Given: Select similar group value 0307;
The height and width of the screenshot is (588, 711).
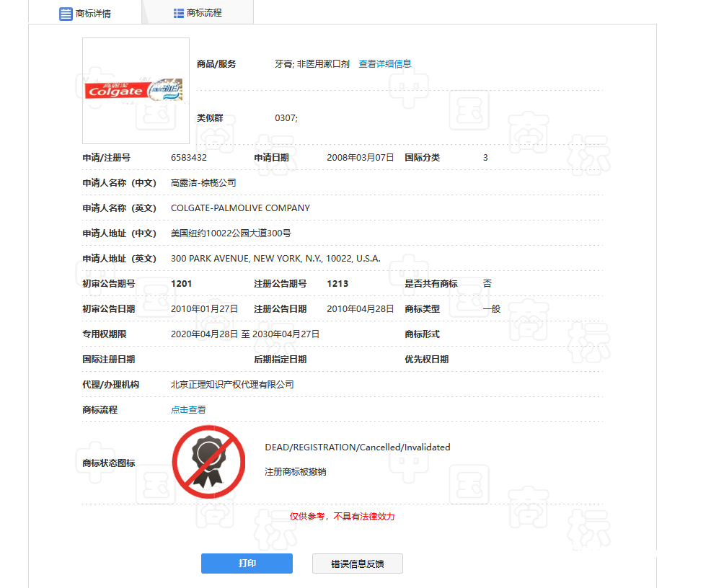Looking at the screenshot, I should pyautogui.click(x=286, y=118).
